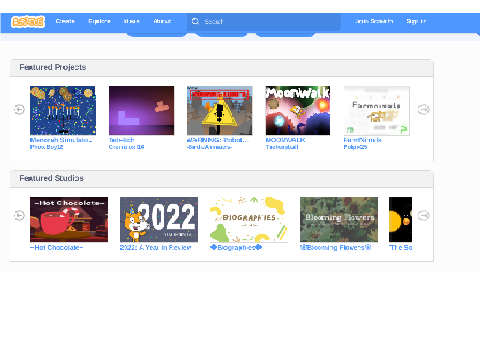The height and width of the screenshot is (360, 480).
Task: Open the Biographies studio thumbnail
Action: coord(249,219)
